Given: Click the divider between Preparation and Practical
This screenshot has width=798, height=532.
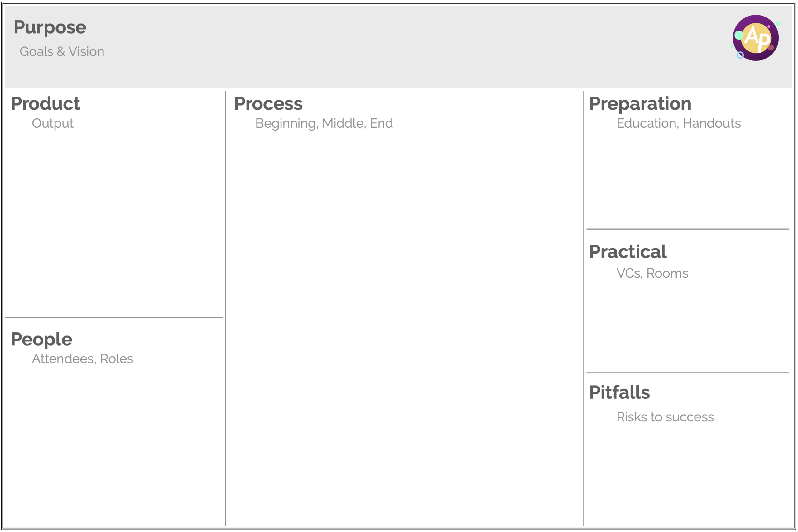Looking at the screenshot, I should [x=688, y=229].
